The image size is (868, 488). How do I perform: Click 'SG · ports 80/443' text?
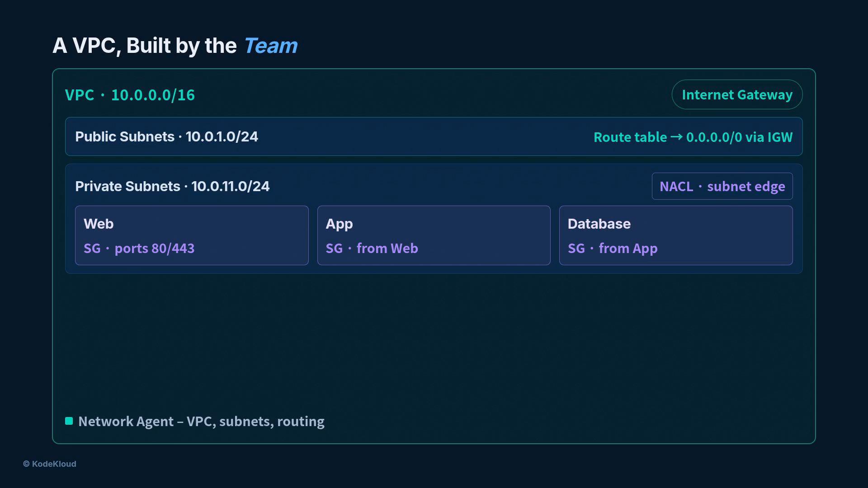139,248
